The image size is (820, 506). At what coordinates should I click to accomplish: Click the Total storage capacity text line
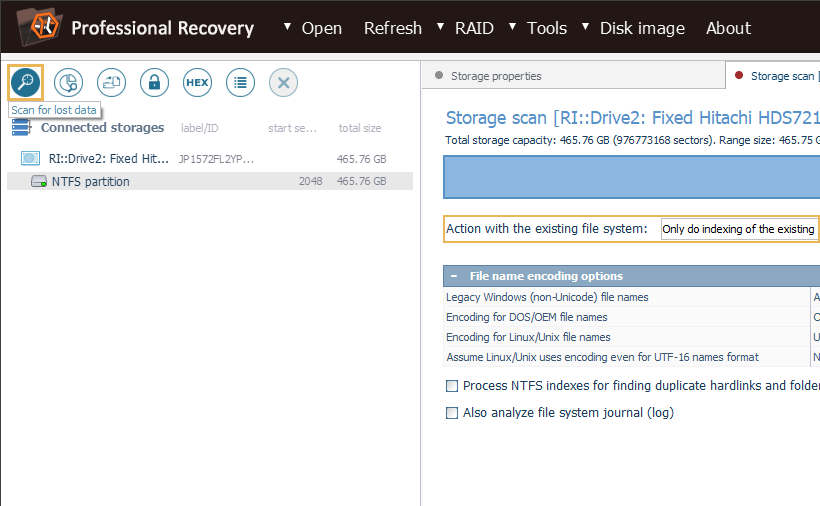coord(632,140)
